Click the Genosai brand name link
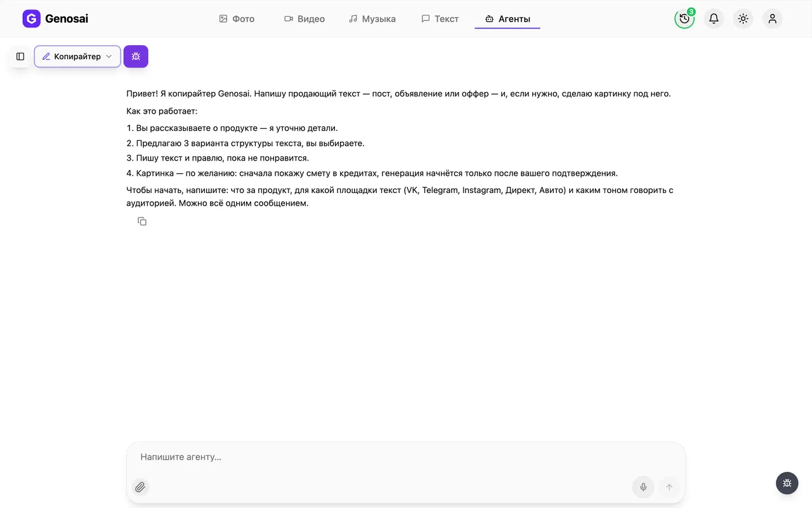 [67, 19]
